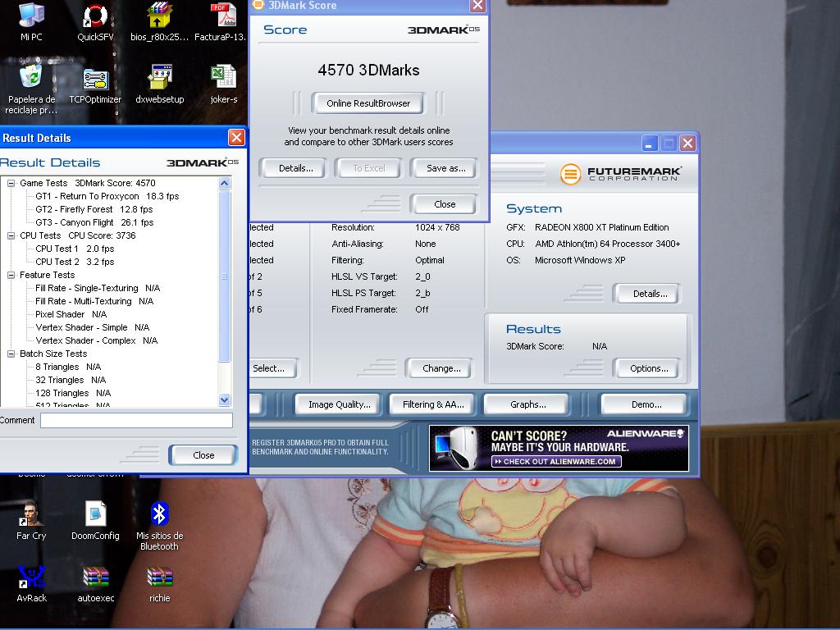Open Mis sitios de Bluetooth icon
This screenshot has height=630, width=840.
coord(159,514)
